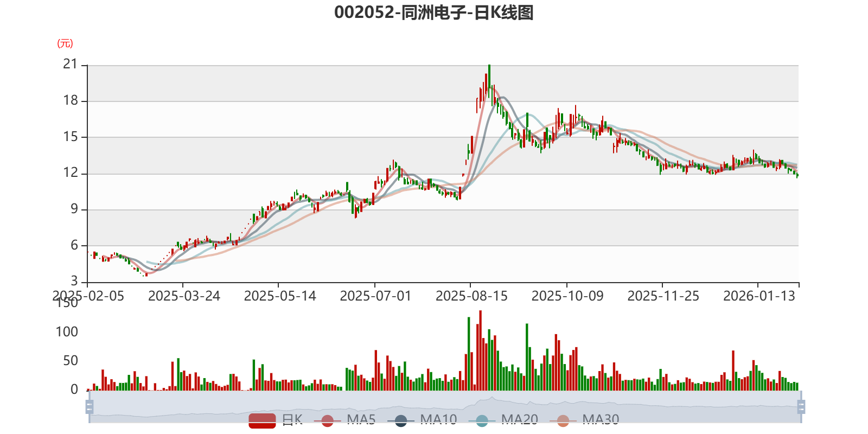The width and height of the screenshot is (868, 434).
Task: Click inside the data zoom overview track
Action: click(x=445, y=406)
